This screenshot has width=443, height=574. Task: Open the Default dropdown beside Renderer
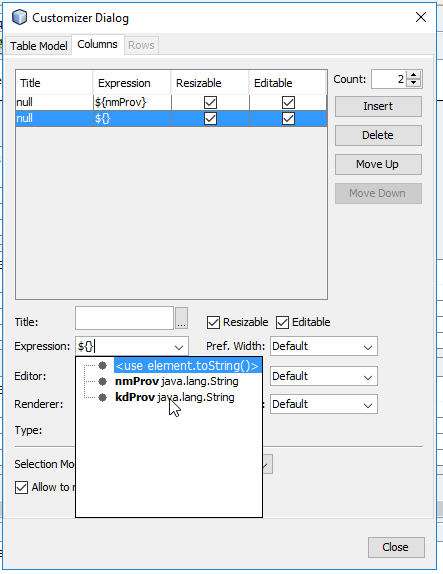[x=324, y=405]
